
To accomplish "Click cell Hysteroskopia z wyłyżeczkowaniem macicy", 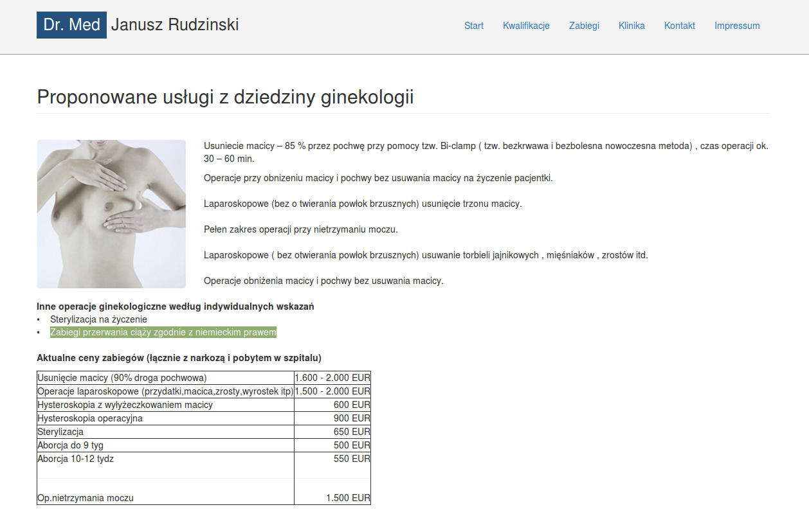I will (165, 405).
